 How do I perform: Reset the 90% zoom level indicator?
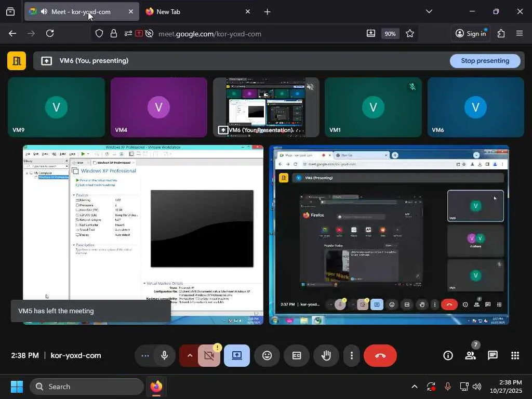tap(390, 34)
